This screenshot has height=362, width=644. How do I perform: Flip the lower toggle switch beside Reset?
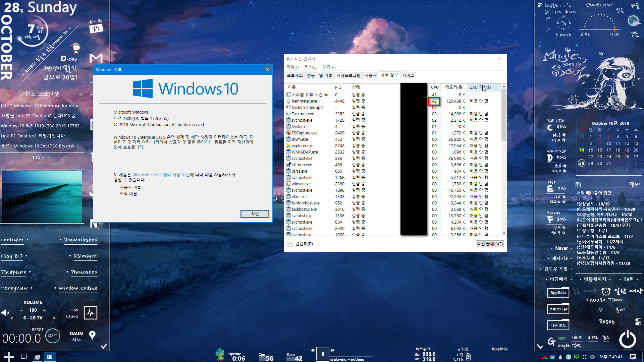pos(638,324)
